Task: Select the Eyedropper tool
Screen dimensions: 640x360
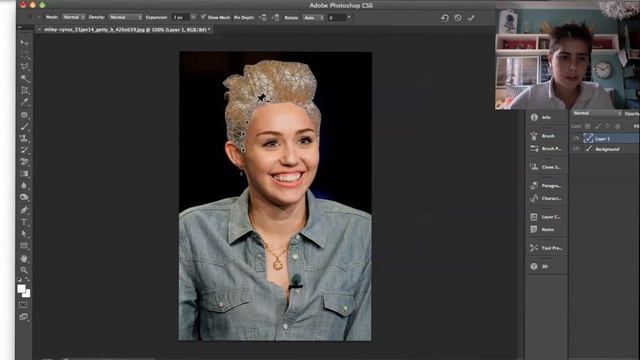Action: (24, 102)
